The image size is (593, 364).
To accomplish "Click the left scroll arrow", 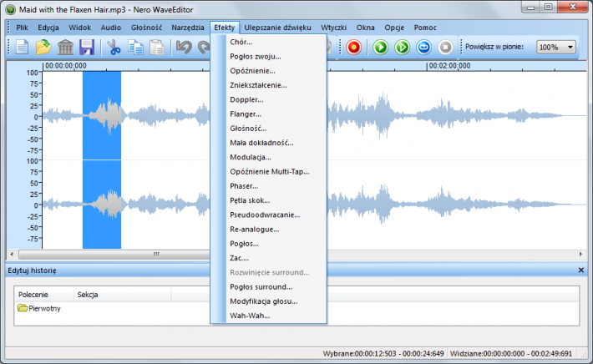I will [x=12, y=254].
